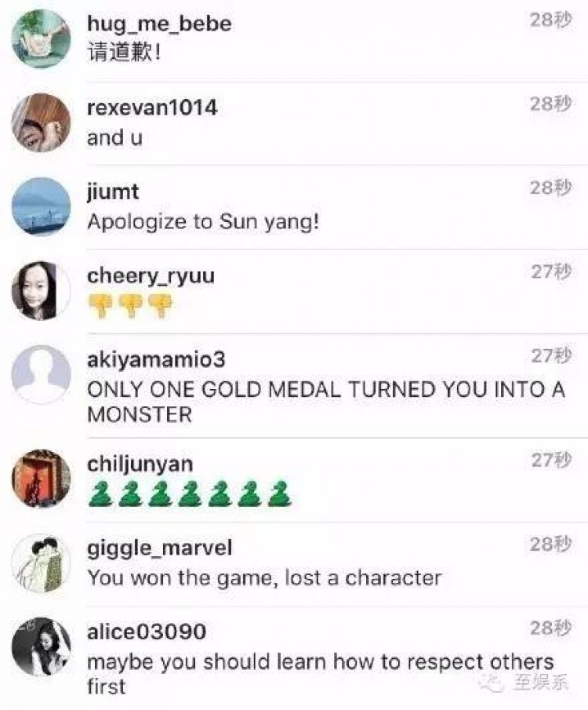This screenshot has height=710, width=588.
Task: Tap rexevan1014's profile picture
Action: pos(41,122)
